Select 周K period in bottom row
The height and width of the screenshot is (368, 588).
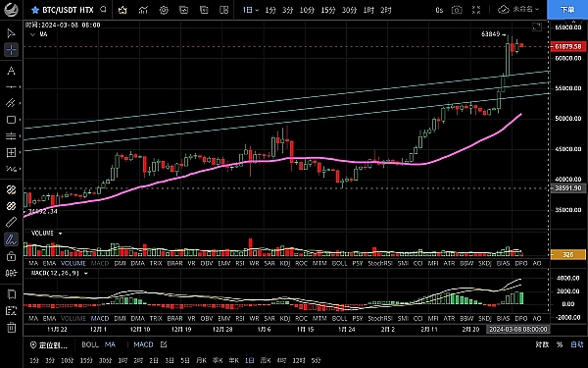click(x=266, y=360)
